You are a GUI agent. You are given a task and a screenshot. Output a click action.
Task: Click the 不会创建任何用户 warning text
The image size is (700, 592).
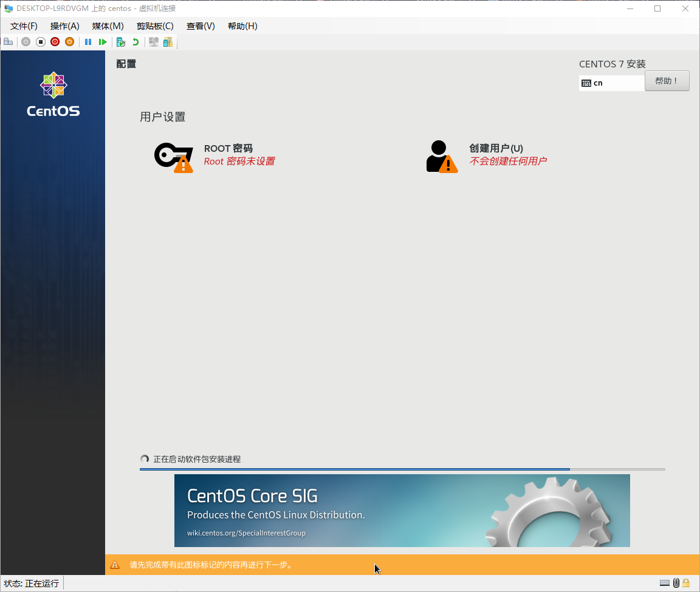pos(507,161)
